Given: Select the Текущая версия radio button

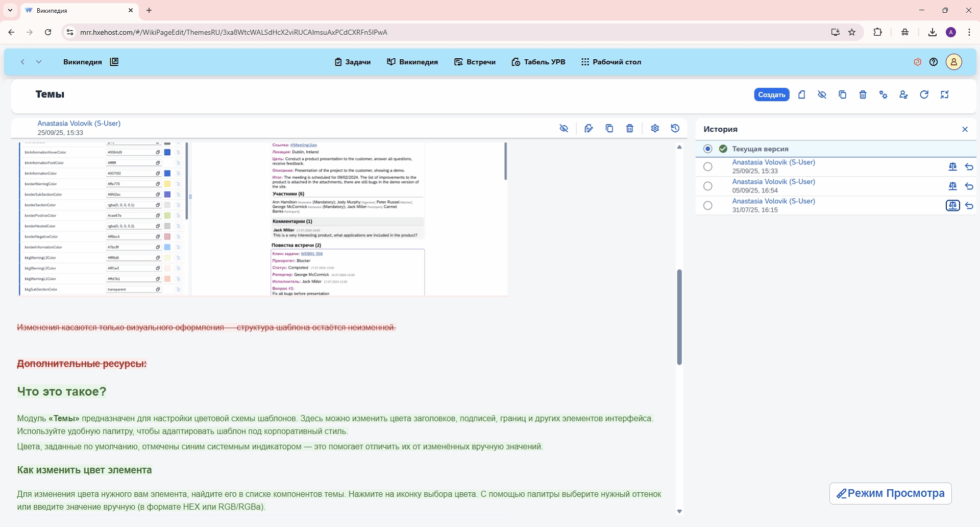Looking at the screenshot, I should coord(707,149).
